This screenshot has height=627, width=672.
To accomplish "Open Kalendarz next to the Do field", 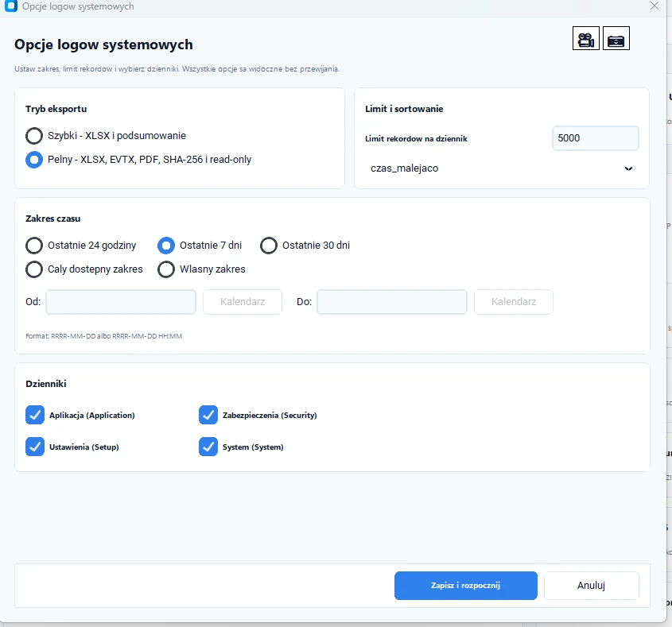I will [514, 302].
